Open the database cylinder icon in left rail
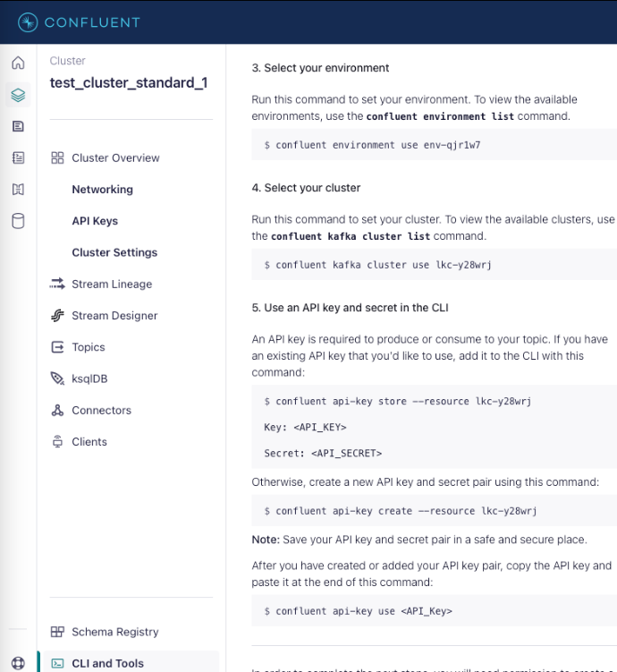The image size is (617, 672). (18, 221)
